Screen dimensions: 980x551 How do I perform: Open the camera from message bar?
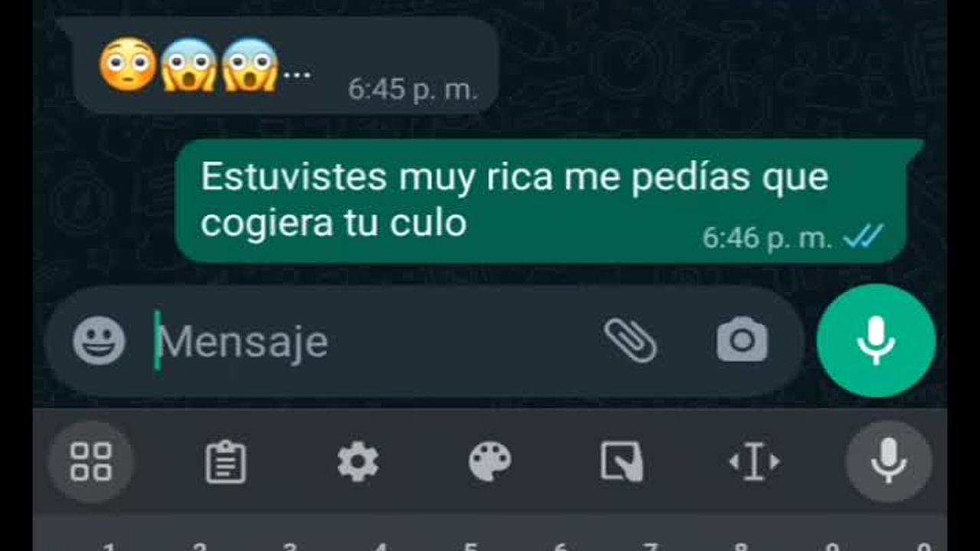click(x=742, y=341)
